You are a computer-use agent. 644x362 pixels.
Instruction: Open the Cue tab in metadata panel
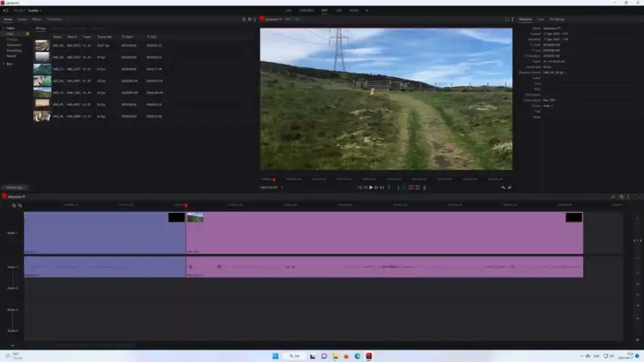pyautogui.click(x=540, y=19)
